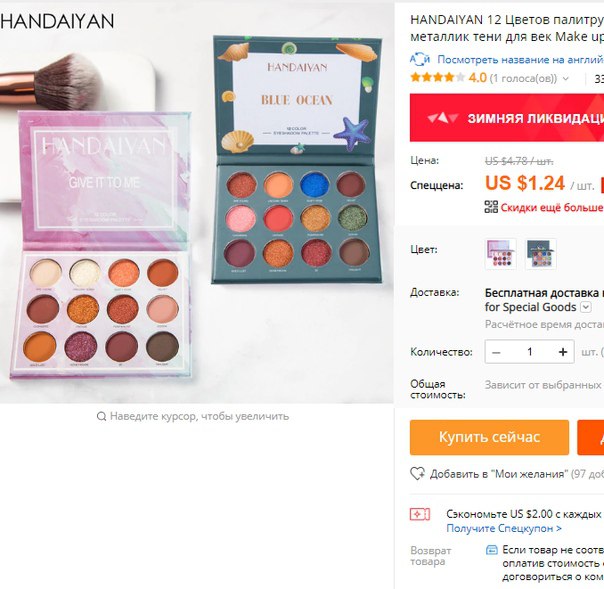
Task: Click the quantity input field
Action: pos(530,352)
